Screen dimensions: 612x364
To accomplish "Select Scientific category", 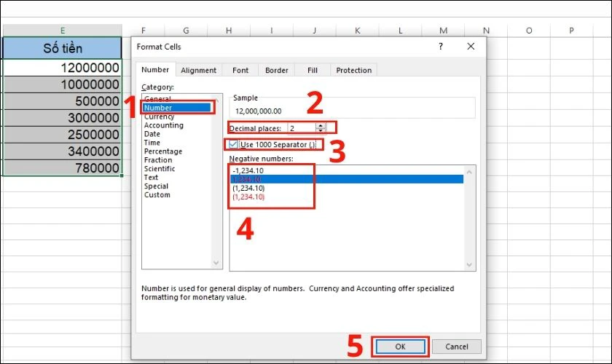I will (x=160, y=169).
